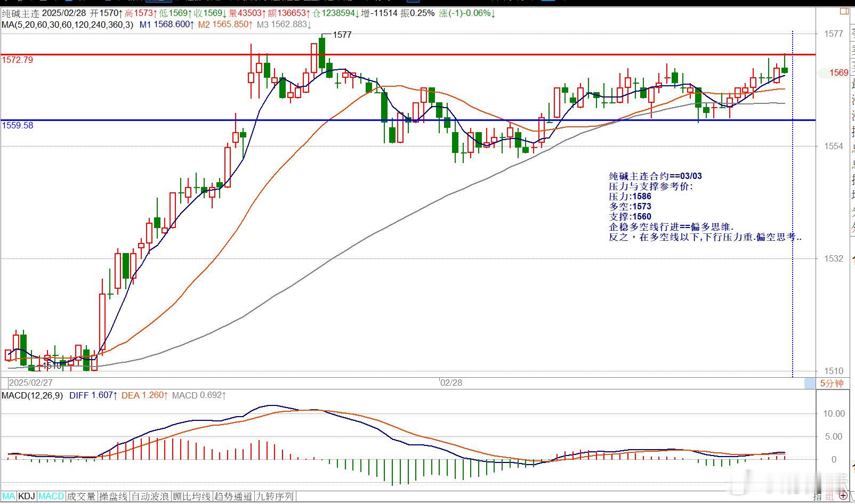
Task: Click the MACD(12,26,9) parameter label
Action: point(33,395)
